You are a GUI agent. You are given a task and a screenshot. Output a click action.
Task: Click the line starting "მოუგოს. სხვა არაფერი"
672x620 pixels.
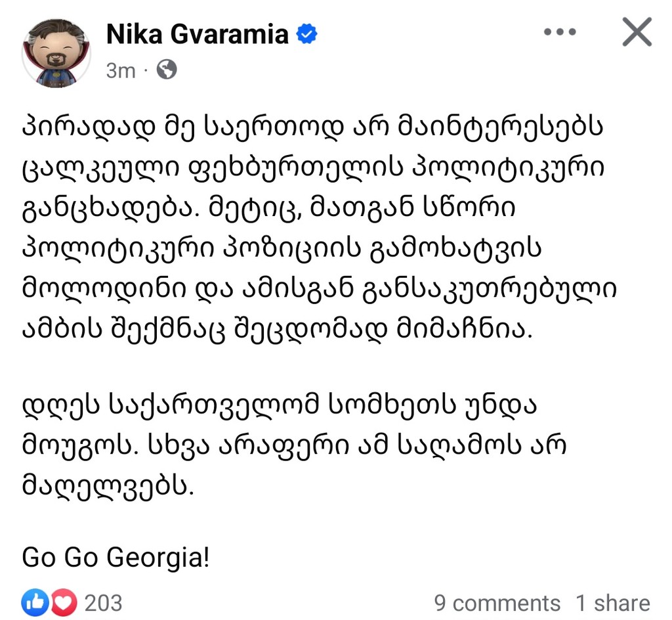pyautogui.click(x=295, y=445)
